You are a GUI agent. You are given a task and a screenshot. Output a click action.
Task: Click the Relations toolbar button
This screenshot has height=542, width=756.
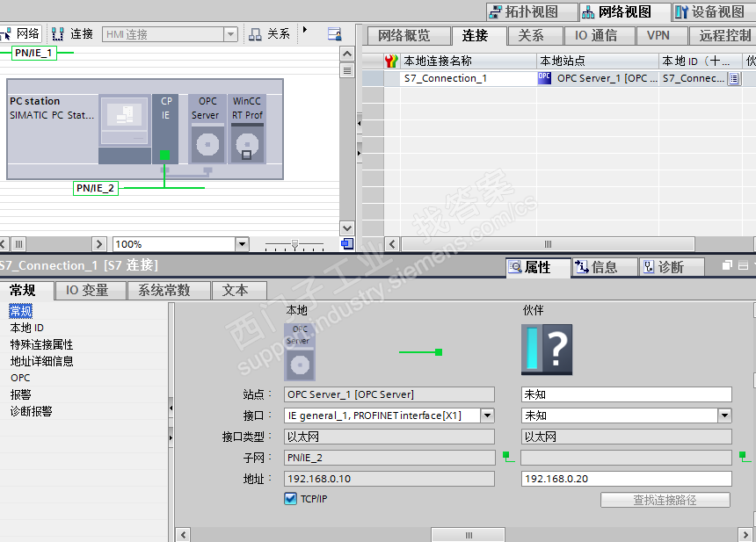pos(269,33)
